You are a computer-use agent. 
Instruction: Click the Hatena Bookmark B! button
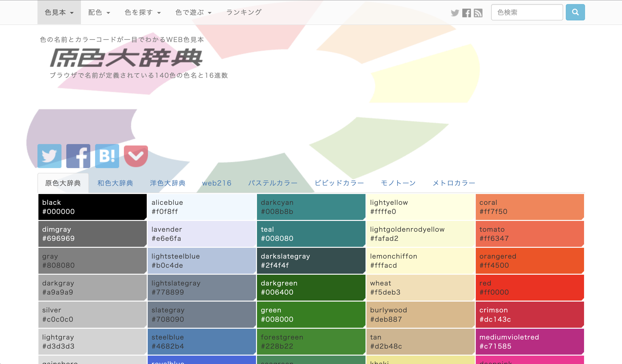[107, 156]
